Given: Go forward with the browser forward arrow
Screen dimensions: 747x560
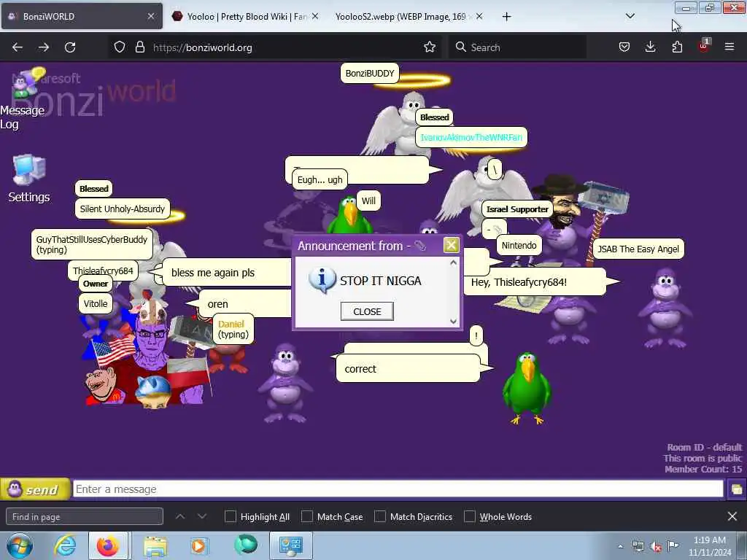Looking at the screenshot, I should [x=44, y=47].
